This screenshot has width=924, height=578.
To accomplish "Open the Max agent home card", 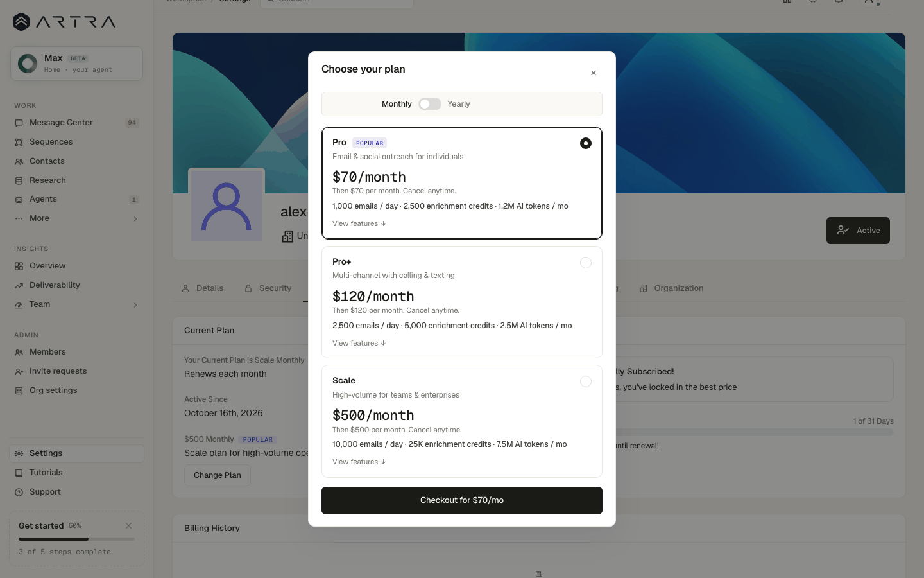I will click(x=76, y=64).
